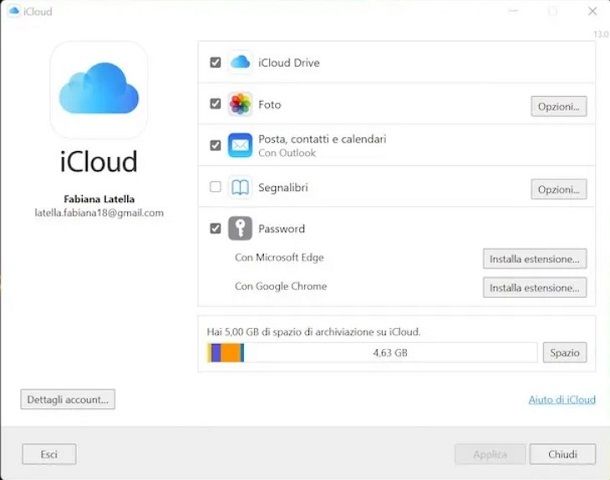Click the Spazio storage button

(x=564, y=352)
